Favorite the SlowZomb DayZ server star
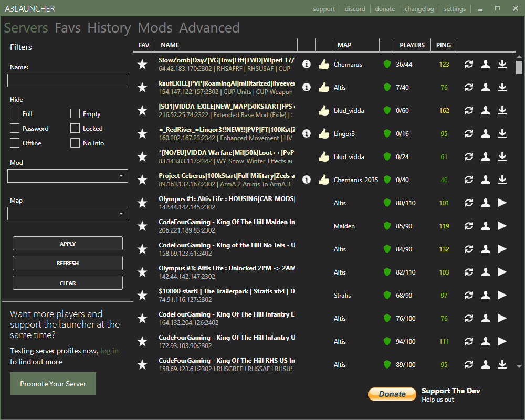Screen dimensions: 525x420 tap(142, 65)
